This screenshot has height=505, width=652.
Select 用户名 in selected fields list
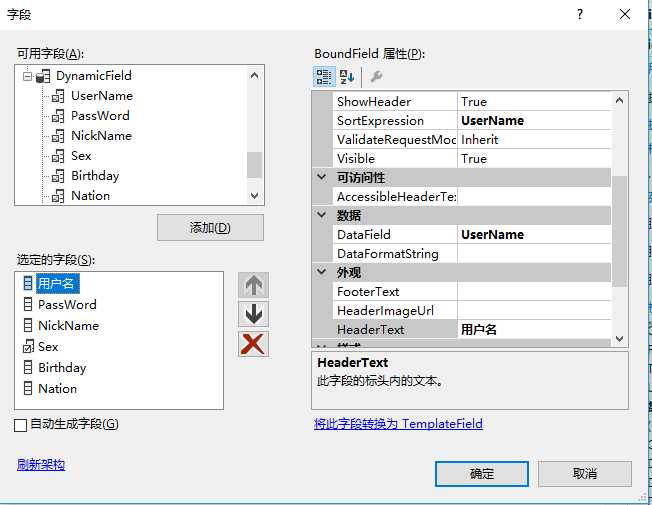57,284
